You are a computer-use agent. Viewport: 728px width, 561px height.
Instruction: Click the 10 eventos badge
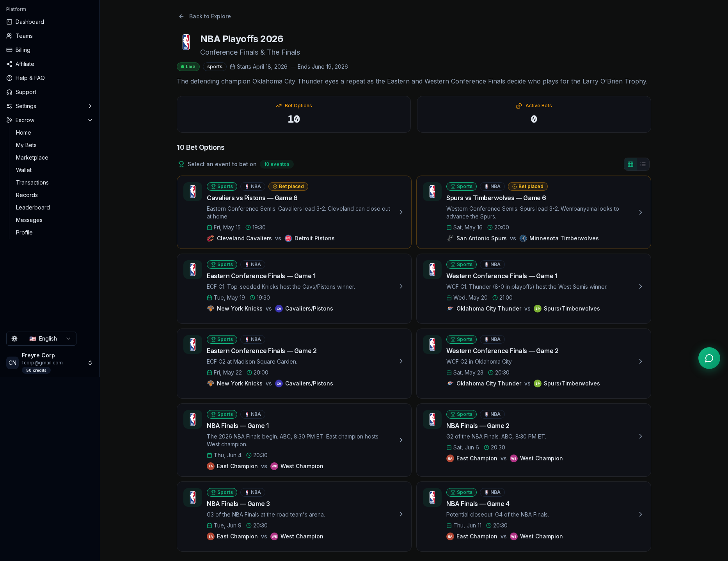tap(277, 164)
